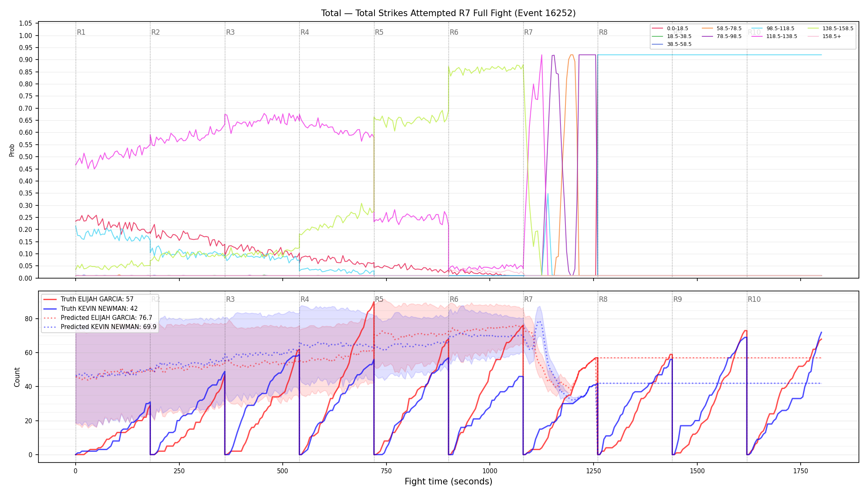Image resolution: width=868 pixels, height=496 pixels.
Task: Click the R7 round marker in bottom chart
Action: 528,299
